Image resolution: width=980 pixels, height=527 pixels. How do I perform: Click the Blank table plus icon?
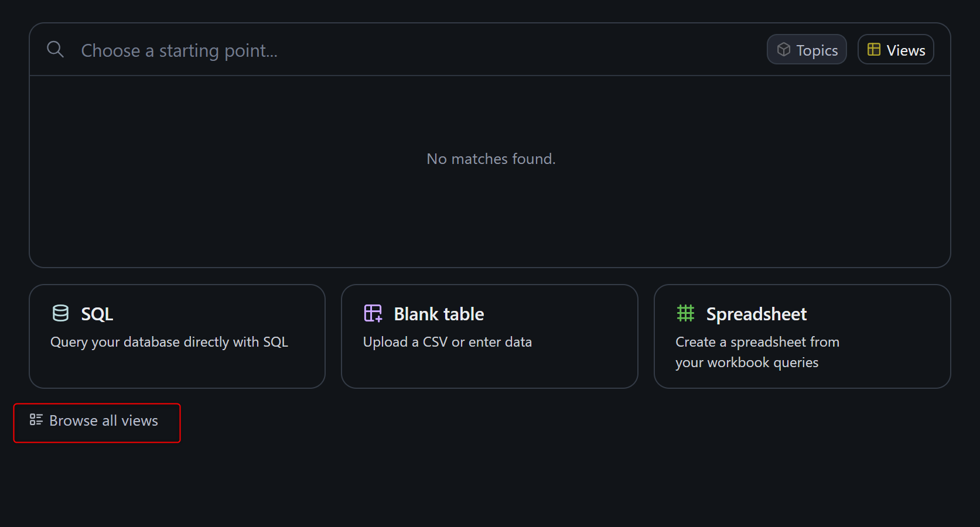(x=373, y=313)
